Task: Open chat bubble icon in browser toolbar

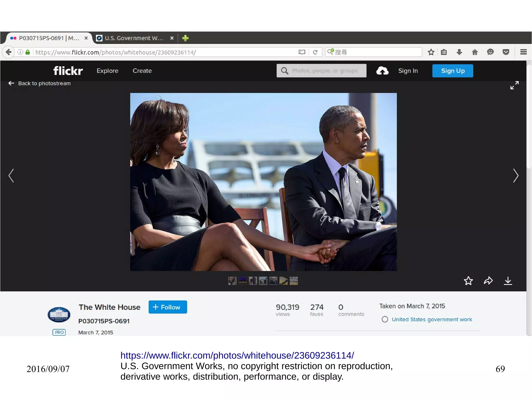Action: [490, 52]
